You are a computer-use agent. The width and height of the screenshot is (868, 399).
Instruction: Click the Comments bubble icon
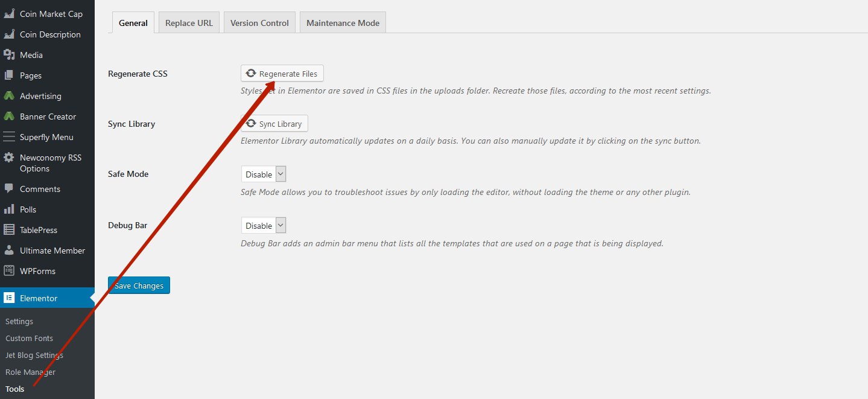click(x=9, y=189)
